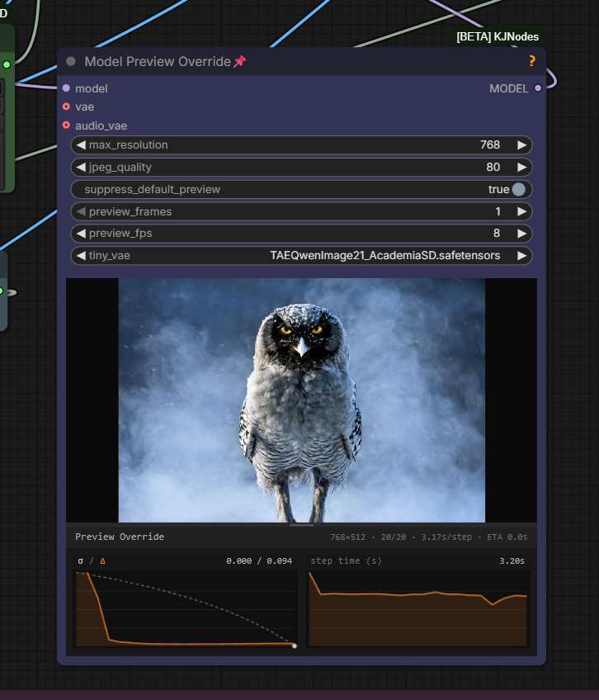Click the step time 3.20s value
The height and width of the screenshot is (700, 599).
coord(512,560)
